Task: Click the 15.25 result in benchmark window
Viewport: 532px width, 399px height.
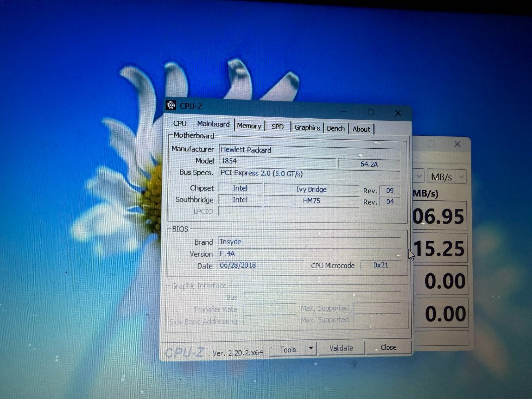Action: click(x=440, y=249)
